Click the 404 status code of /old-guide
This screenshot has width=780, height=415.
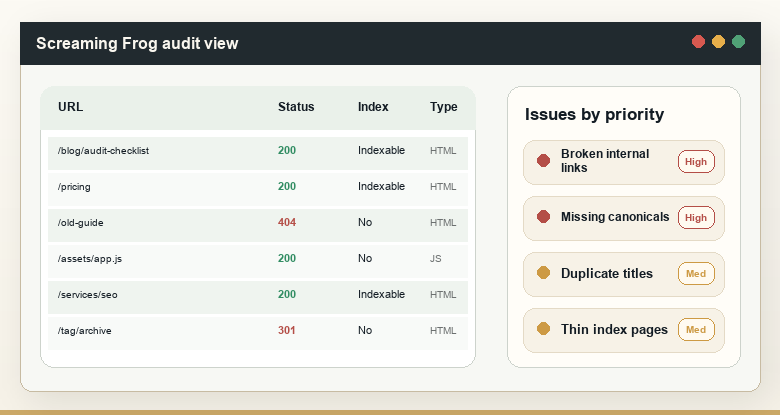(x=287, y=222)
